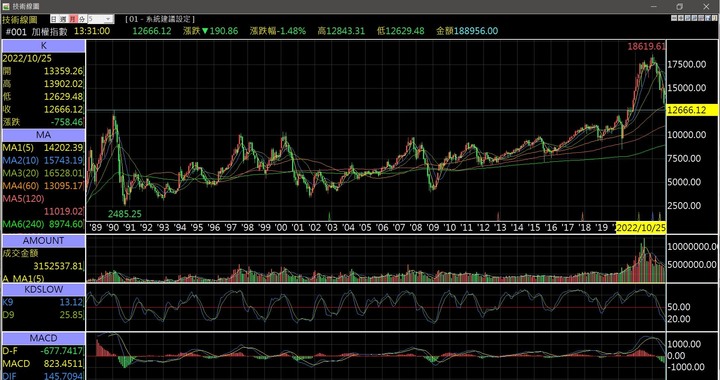This screenshot has width=720, height=380.
Task: Click the 13:31:00 time in the quote bar
Action: [x=92, y=31]
